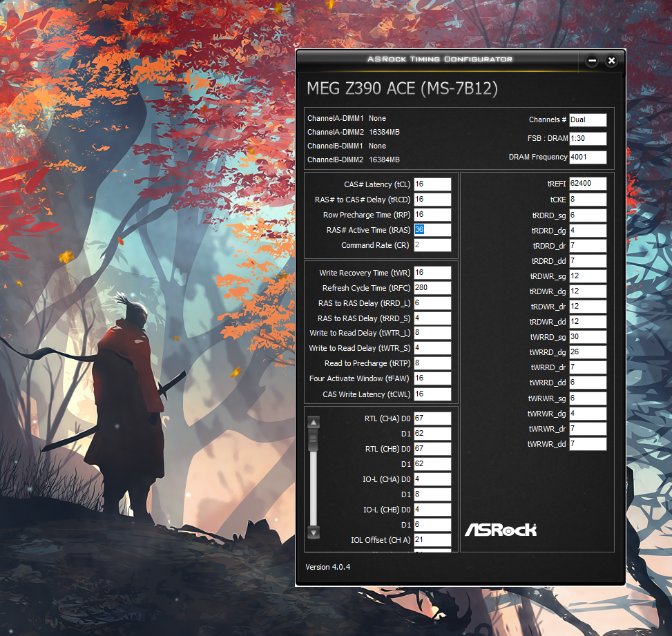Image resolution: width=672 pixels, height=636 pixels.
Task: Click the RTL (CHA) D0 field
Action: click(x=432, y=418)
